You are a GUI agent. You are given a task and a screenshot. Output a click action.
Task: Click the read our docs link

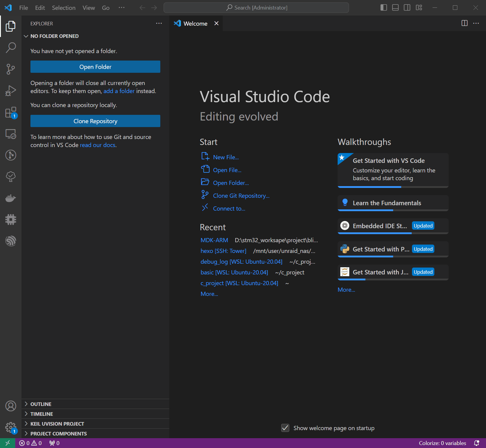(98, 145)
